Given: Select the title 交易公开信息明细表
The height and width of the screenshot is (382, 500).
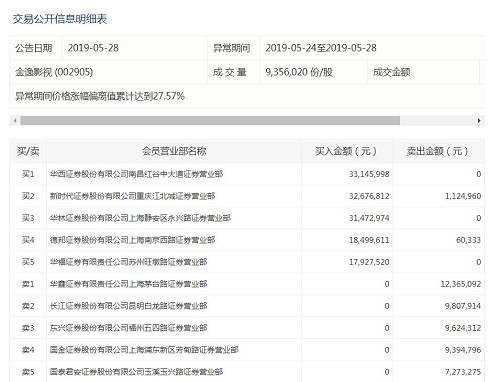Looking at the screenshot, I should click(60, 19).
